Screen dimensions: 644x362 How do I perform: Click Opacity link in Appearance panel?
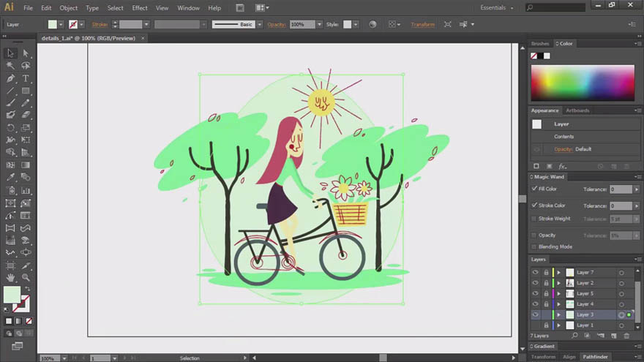point(563,149)
